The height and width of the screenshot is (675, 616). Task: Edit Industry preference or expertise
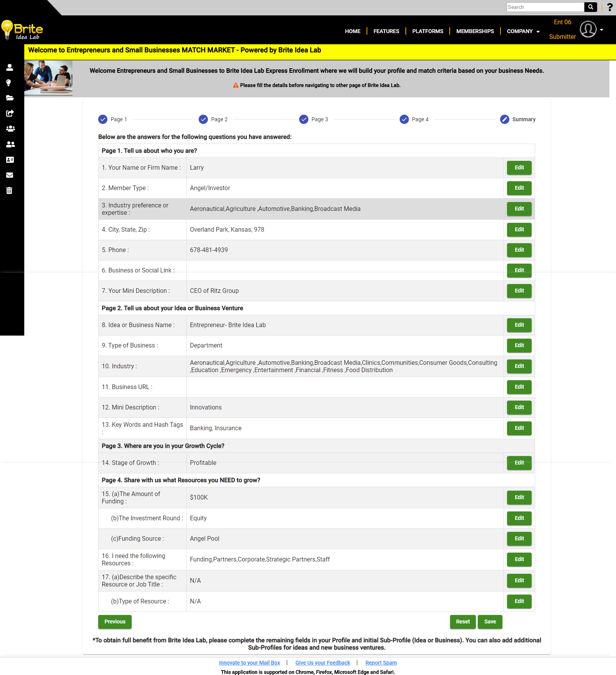519,209
